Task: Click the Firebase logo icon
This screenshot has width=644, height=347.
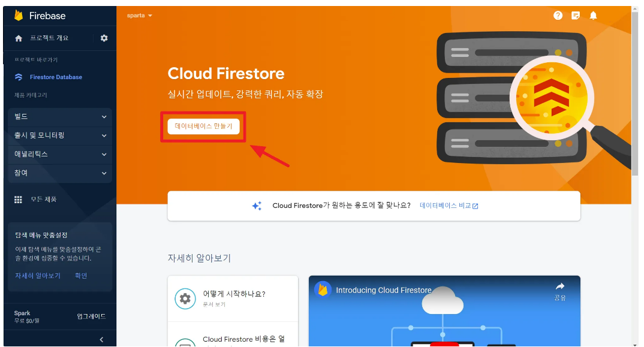Action: pos(19,16)
